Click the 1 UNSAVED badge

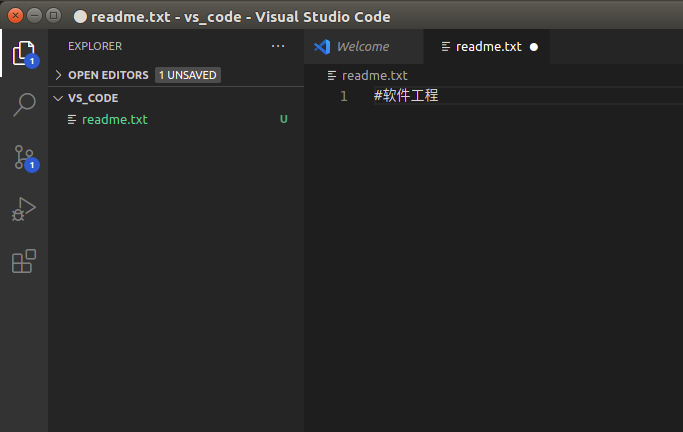187,75
